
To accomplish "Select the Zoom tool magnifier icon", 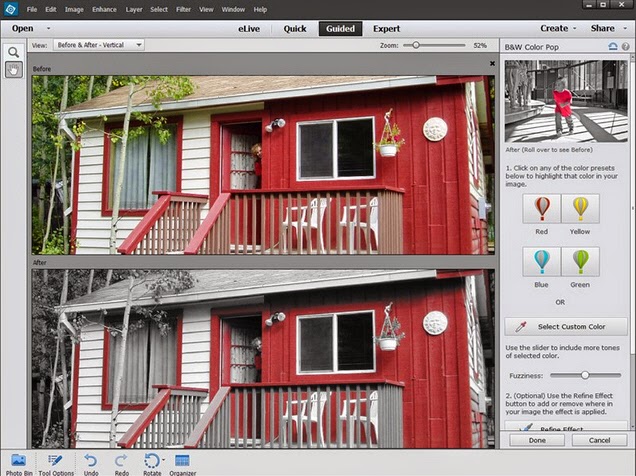I will [x=13, y=52].
